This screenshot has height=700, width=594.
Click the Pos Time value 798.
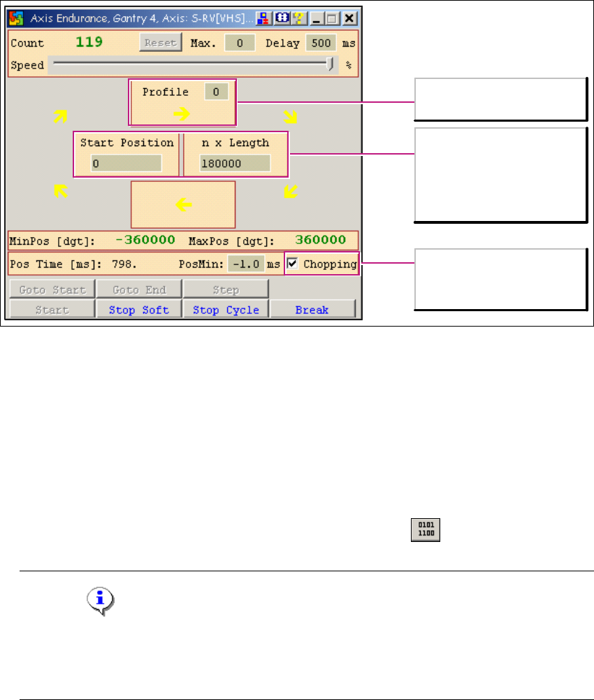pyautogui.click(x=124, y=264)
